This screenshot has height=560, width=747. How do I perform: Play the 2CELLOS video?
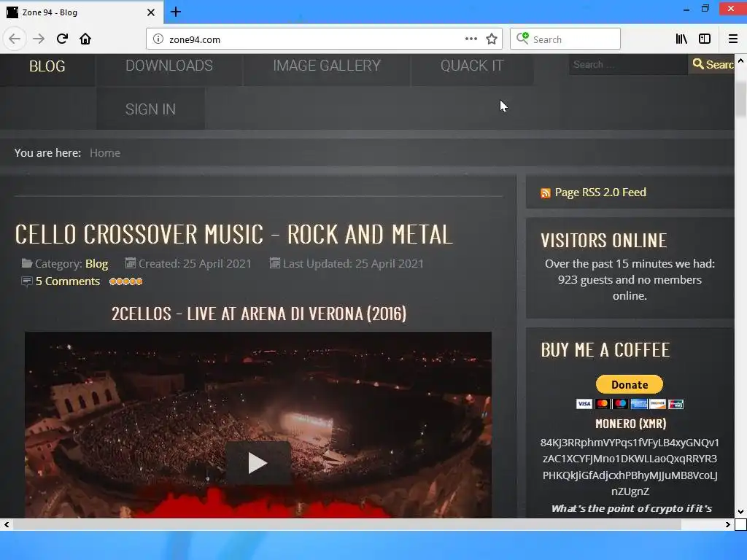click(258, 463)
